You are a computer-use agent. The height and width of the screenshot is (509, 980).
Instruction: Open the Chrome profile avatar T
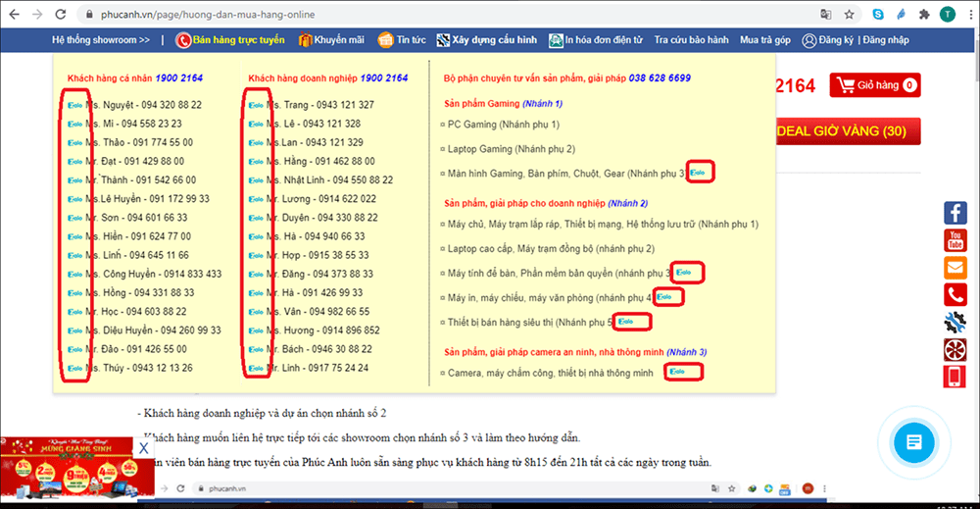[x=948, y=14]
